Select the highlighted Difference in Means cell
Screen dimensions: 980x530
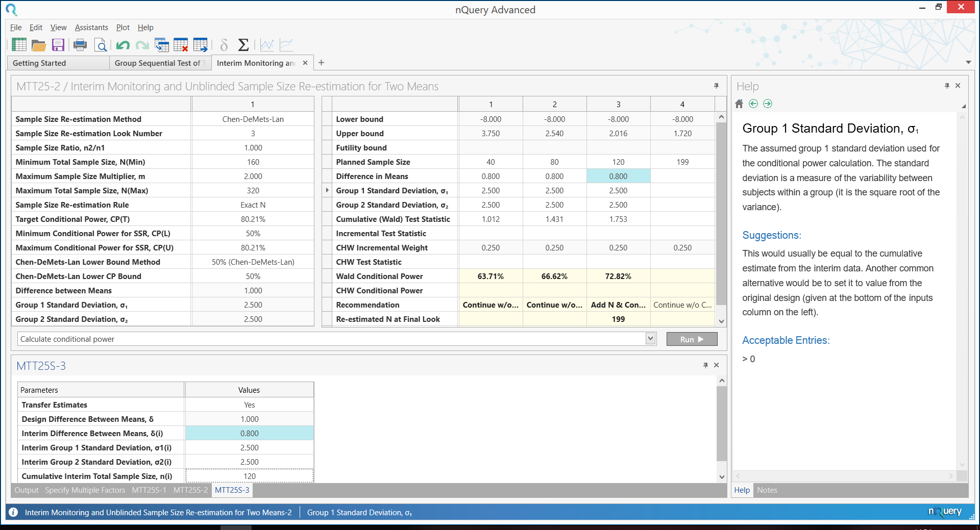618,176
